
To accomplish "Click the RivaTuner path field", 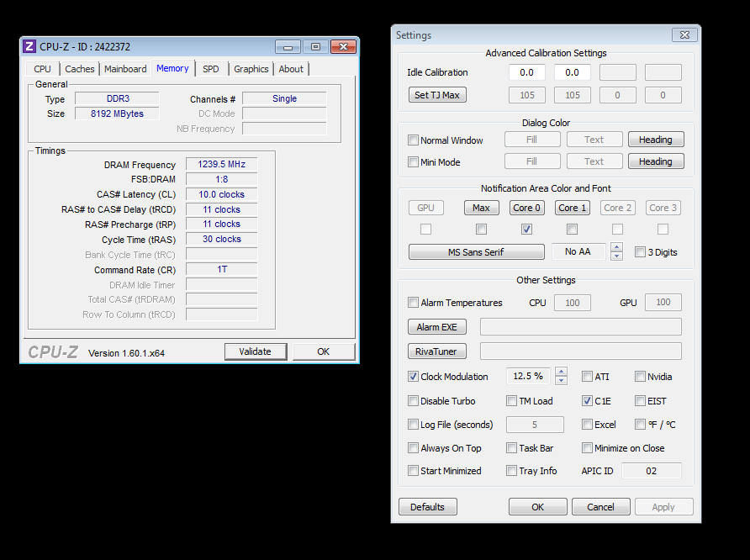I will [581, 351].
